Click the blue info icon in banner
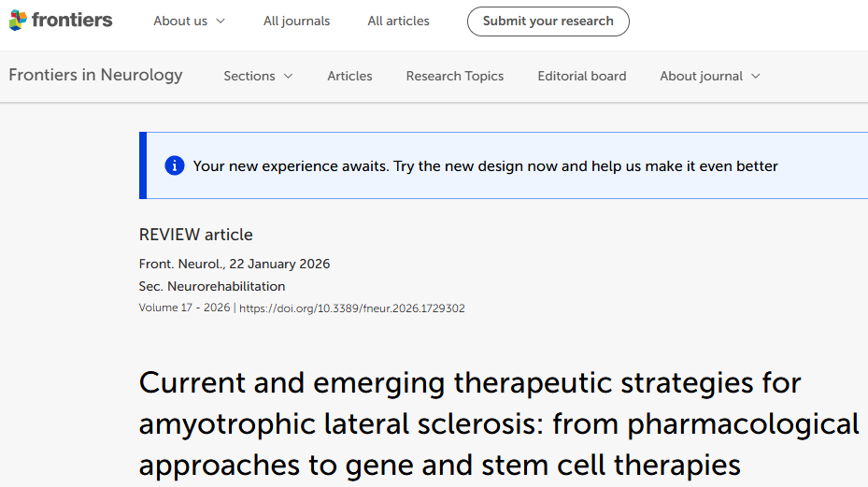The width and height of the screenshot is (868, 487). coord(175,166)
